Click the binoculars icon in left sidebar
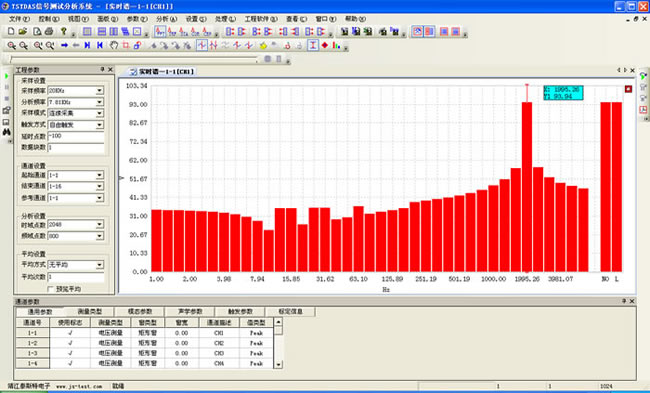 click(6, 132)
